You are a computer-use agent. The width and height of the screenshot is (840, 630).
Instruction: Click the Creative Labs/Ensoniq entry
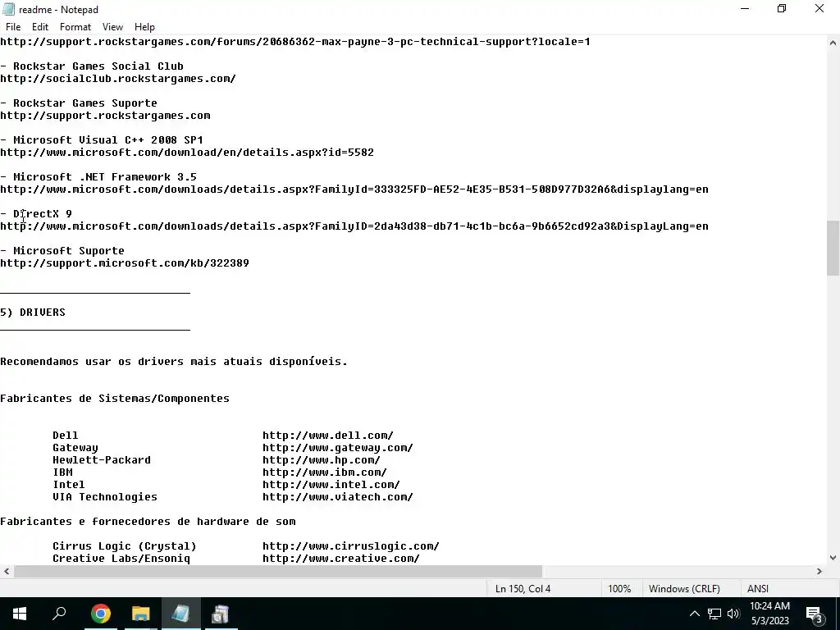pos(121,559)
